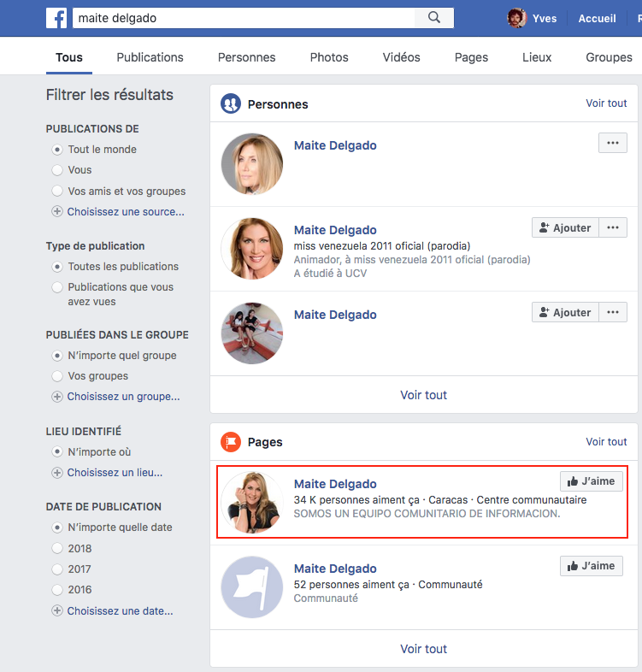
Task: Open third person's photo of two women
Action: (x=252, y=333)
